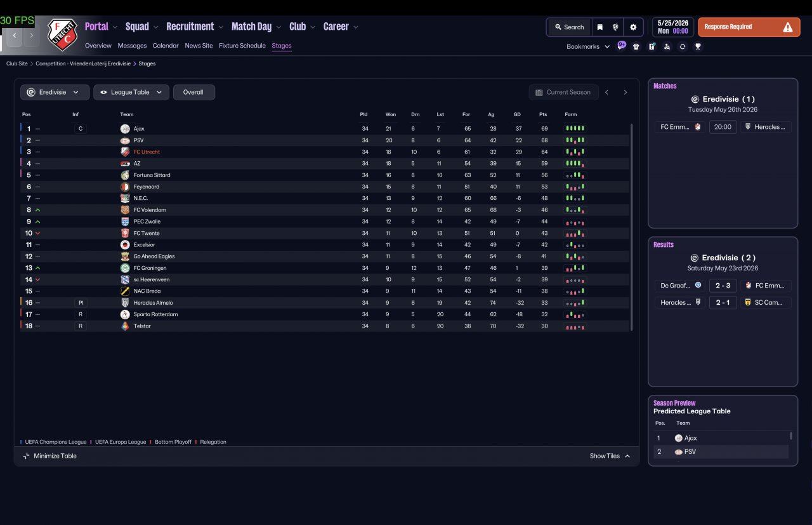
Task: Click the Fortuna Sittard team name
Action: [152, 175]
